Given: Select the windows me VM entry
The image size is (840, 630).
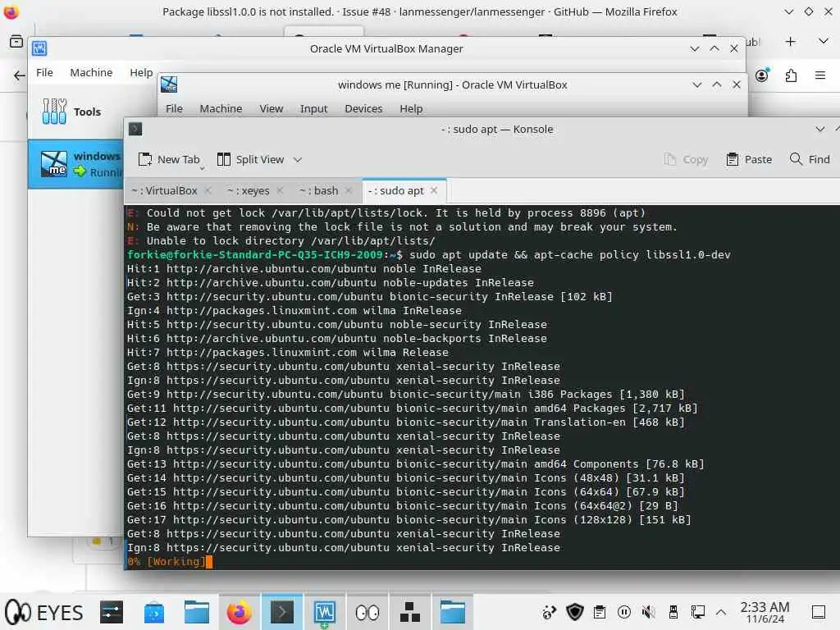Looking at the screenshot, I should tap(75, 164).
